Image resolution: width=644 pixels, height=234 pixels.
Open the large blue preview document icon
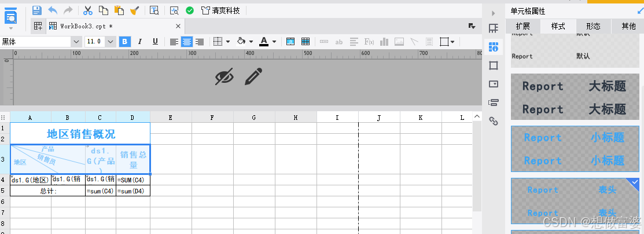[11, 16]
